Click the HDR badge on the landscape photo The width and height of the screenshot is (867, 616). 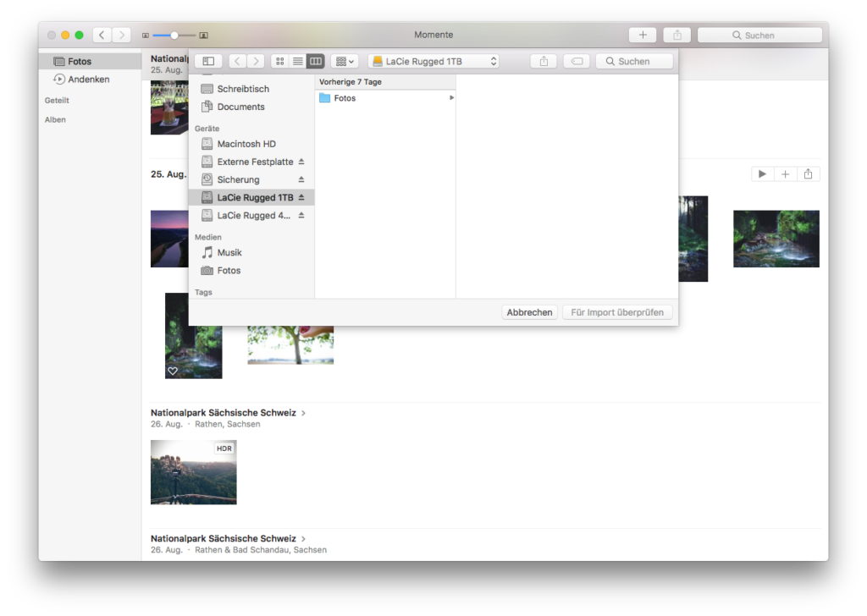pyautogui.click(x=224, y=448)
